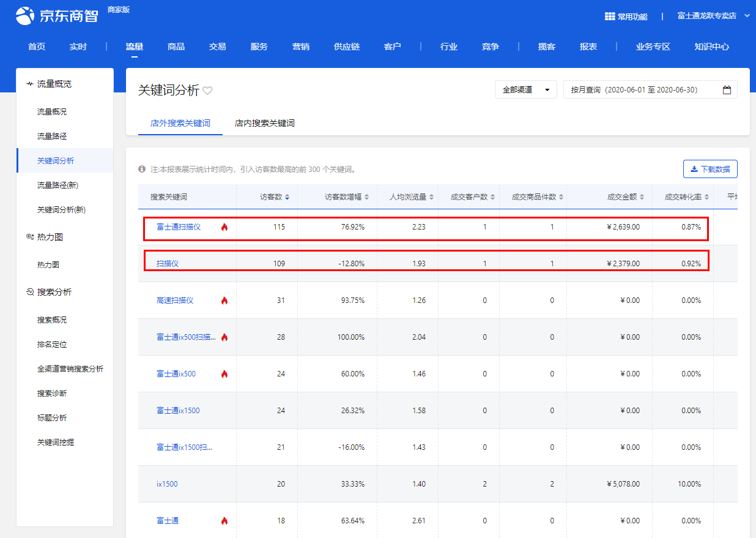Click the 扫描仪 keyword link

(168, 264)
